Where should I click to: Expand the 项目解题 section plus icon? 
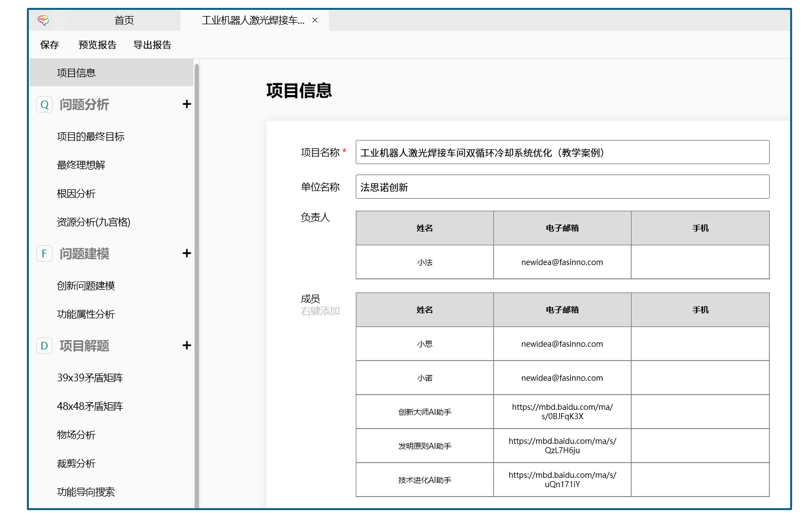pos(186,346)
